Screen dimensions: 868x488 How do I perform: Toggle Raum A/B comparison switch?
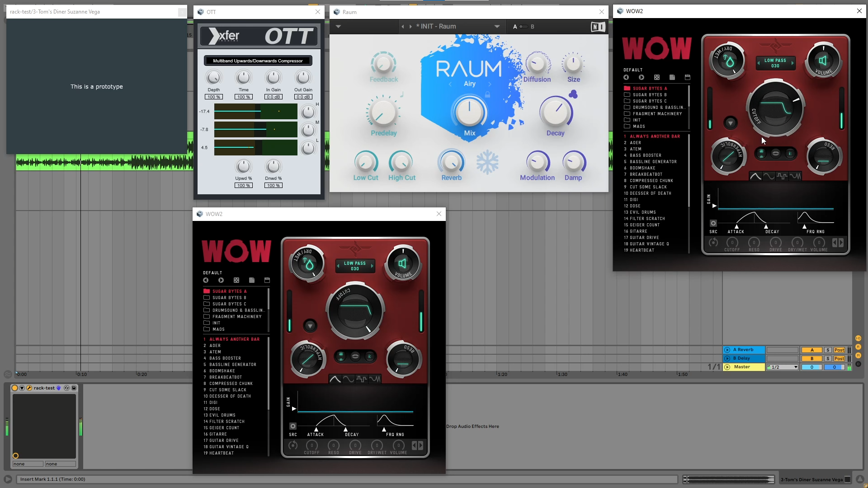(523, 27)
